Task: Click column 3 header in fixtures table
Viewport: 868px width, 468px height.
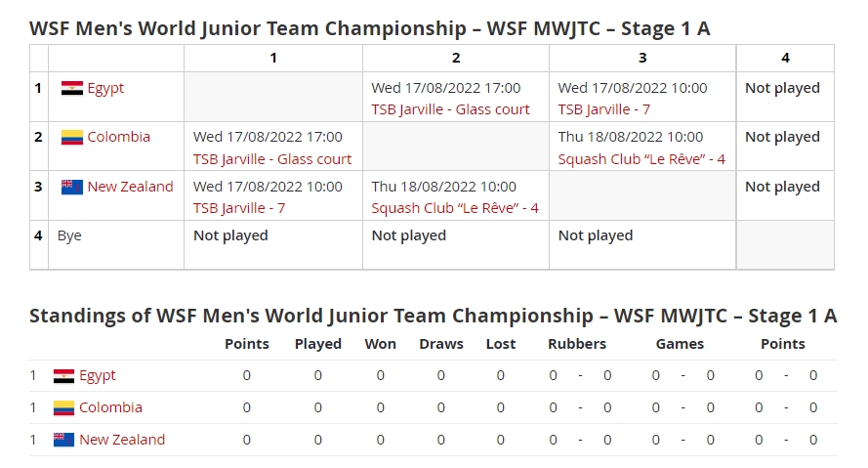Action: 642,58
